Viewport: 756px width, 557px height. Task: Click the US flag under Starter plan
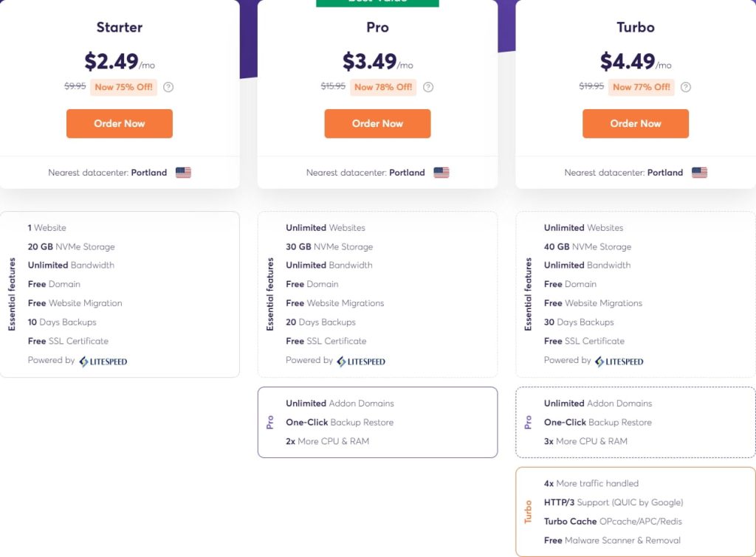[x=183, y=173]
